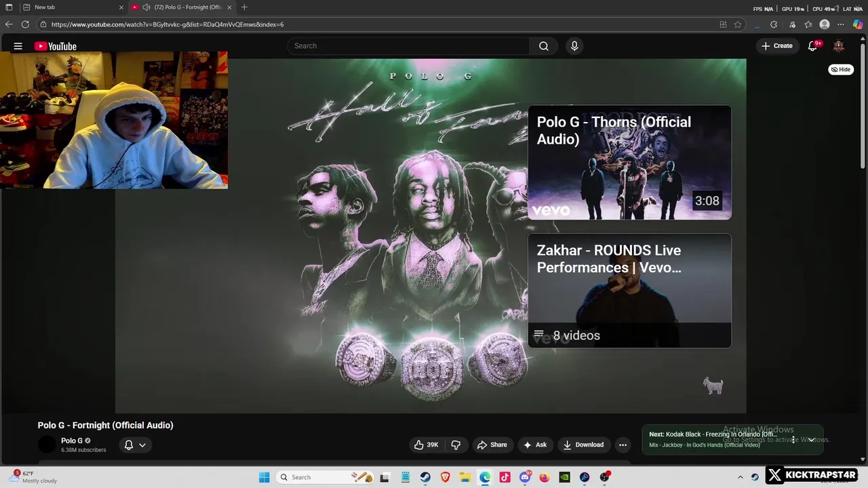The width and height of the screenshot is (868, 488).
Task: Show hidden system tray icons
Action: pyautogui.click(x=741, y=477)
